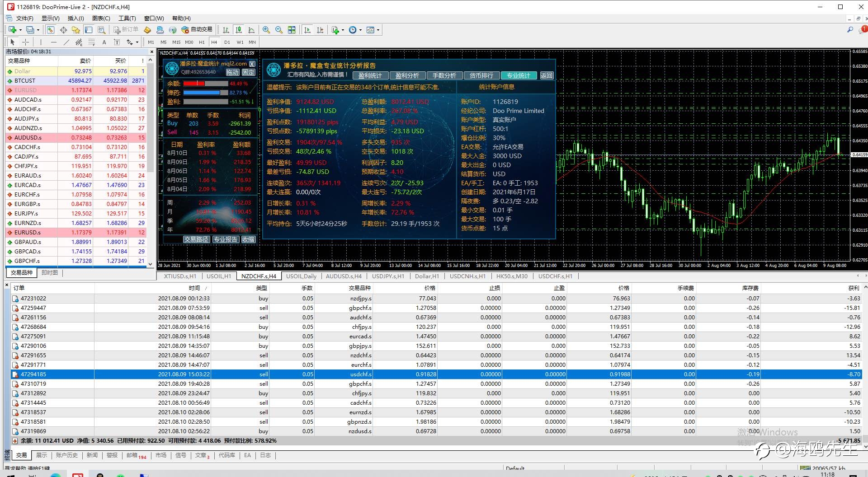
Task: Select the vertical line drawing tool
Action: pos(41,42)
